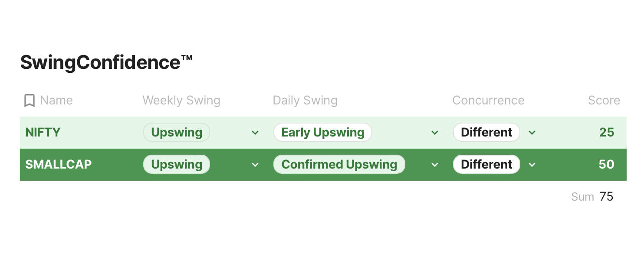Select the Early Upswing tag

click(x=322, y=132)
